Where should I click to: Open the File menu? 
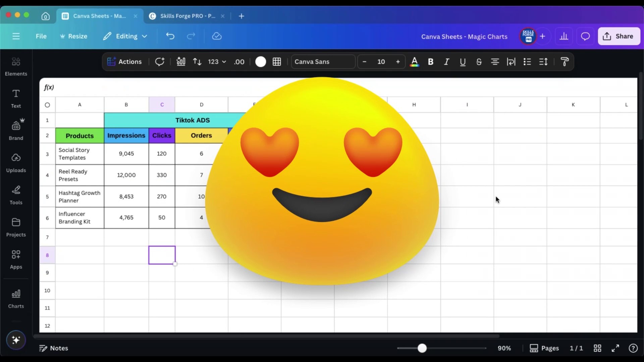(x=41, y=36)
